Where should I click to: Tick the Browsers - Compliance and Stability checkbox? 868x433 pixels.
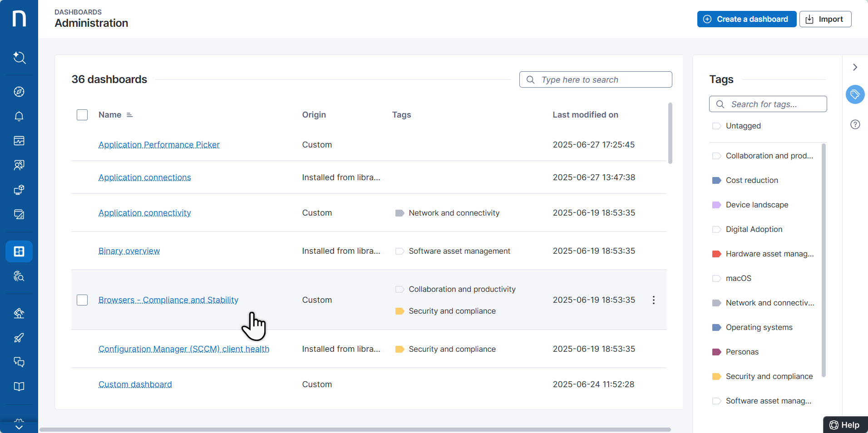coord(82,300)
